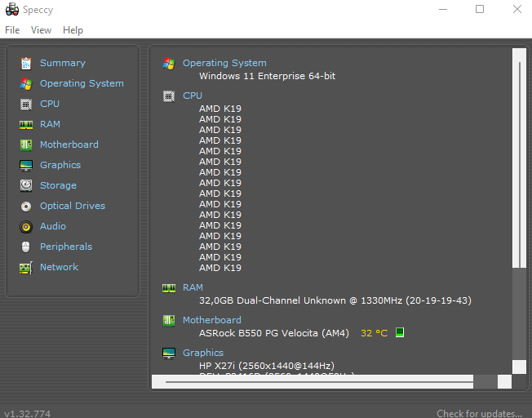Open the File menu
Image resolution: width=532 pixels, height=418 pixels.
coord(12,30)
